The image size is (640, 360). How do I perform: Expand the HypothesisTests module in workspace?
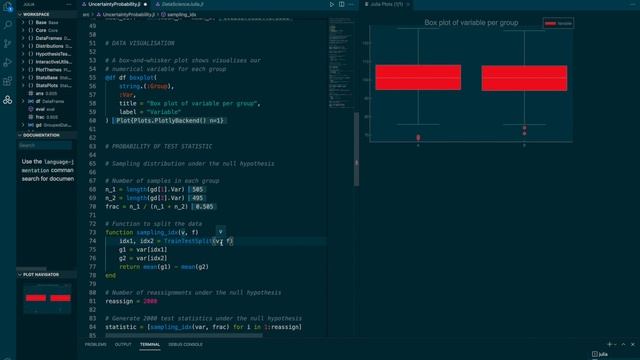click(x=23, y=54)
